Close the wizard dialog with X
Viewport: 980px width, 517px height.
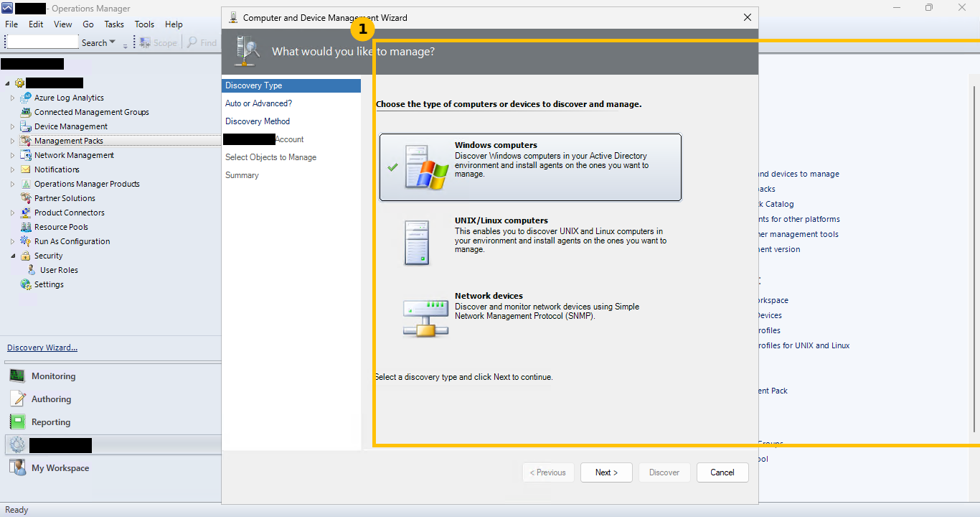coord(747,17)
